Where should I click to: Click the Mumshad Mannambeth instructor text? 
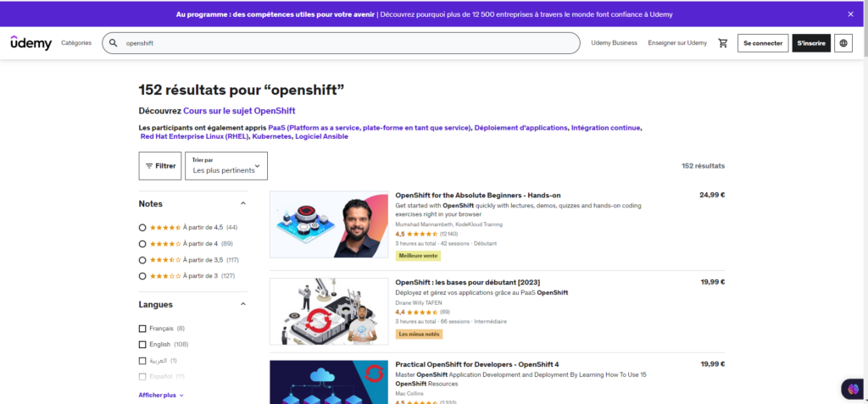tap(449, 224)
